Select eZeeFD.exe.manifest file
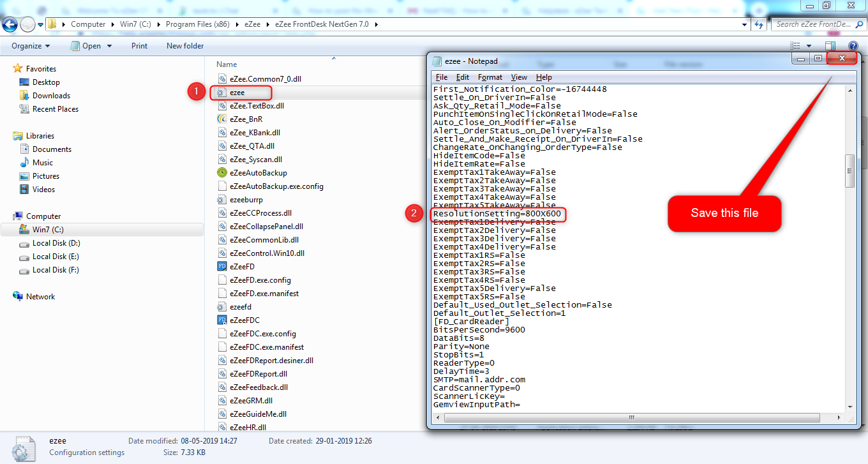The image size is (868, 464). pos(264,294)
